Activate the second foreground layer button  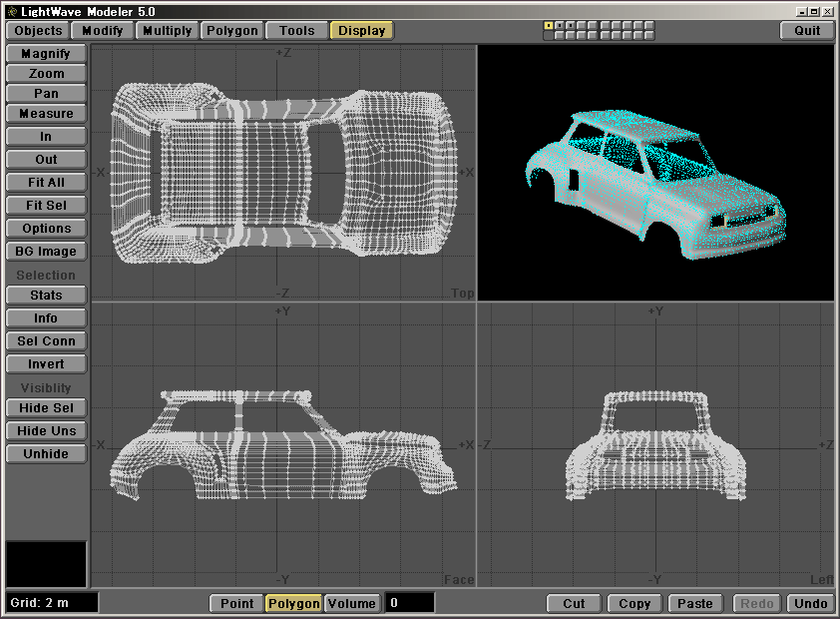(559, 26)
